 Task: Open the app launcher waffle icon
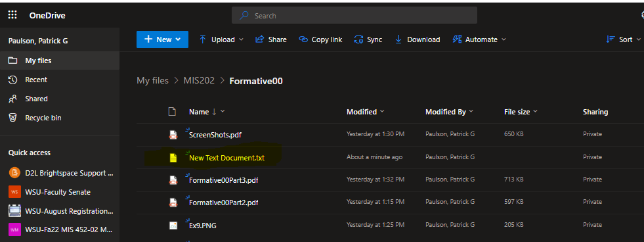[12, 16]
